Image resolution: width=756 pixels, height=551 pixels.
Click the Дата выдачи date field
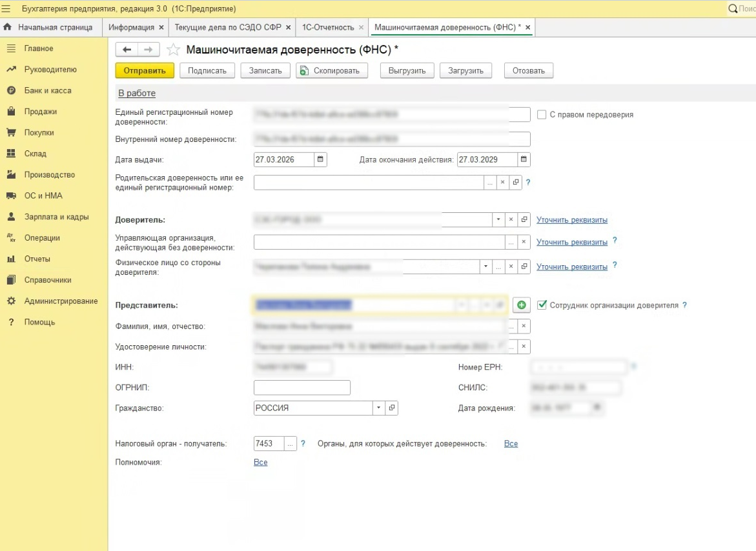point(284,159)
